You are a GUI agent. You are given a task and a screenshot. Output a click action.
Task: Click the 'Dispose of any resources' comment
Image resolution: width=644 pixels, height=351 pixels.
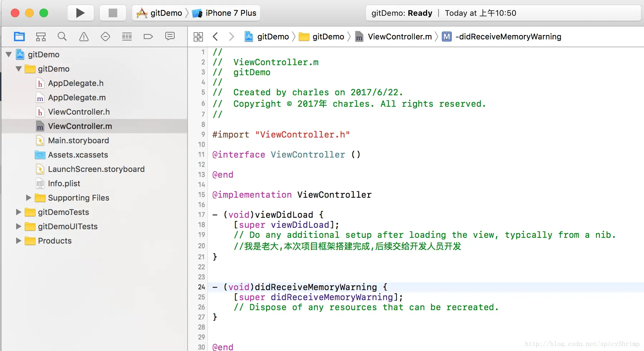(366, 307)
